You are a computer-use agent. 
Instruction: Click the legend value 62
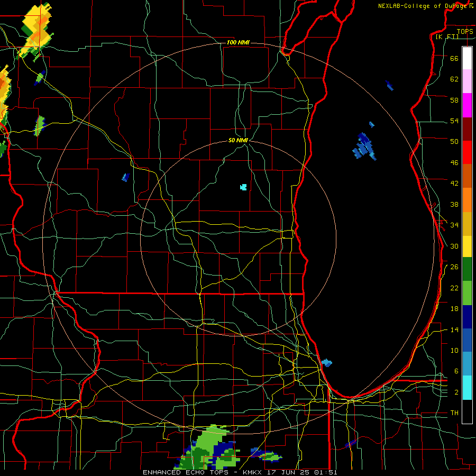point(454,79)
